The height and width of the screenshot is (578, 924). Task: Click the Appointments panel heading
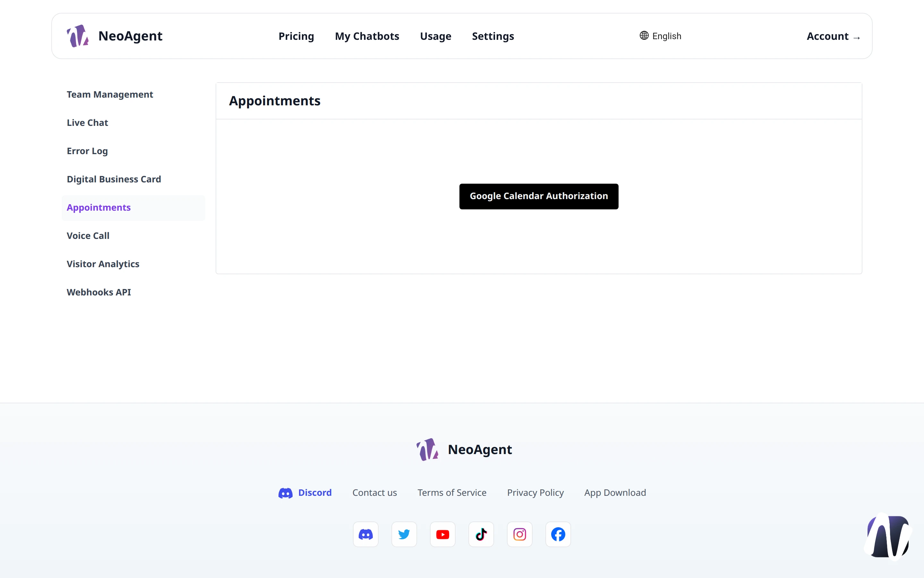click(x=275, y=101)
